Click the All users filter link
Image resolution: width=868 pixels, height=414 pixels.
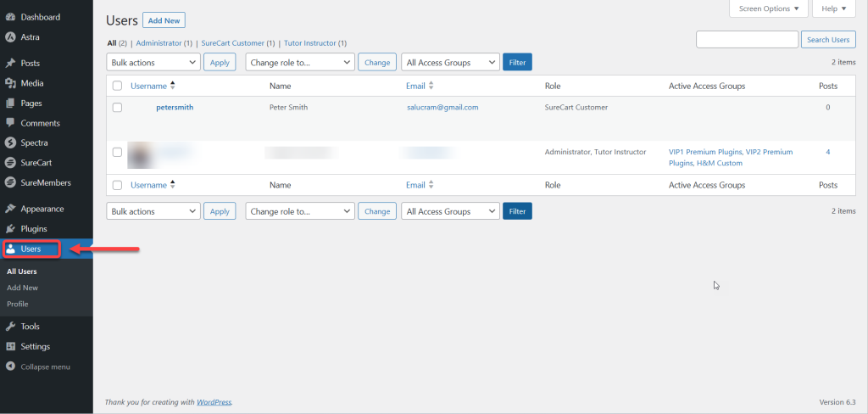112,43
